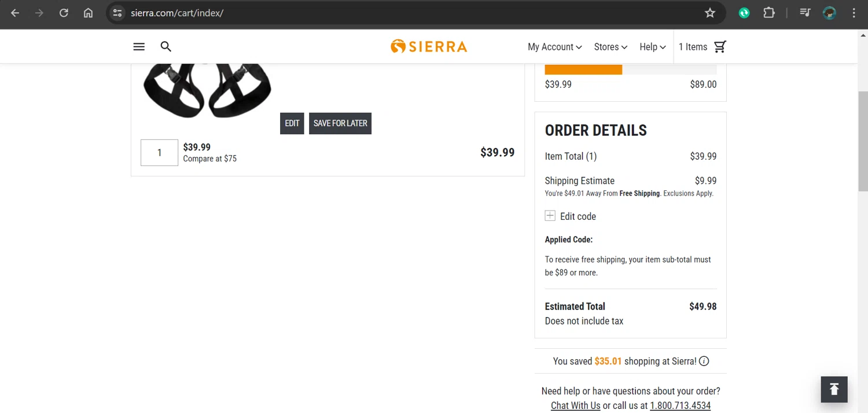Viewport: 868px width, 413px height.
Task: Click Save For Later button
Action: click(x=340, y=123)
